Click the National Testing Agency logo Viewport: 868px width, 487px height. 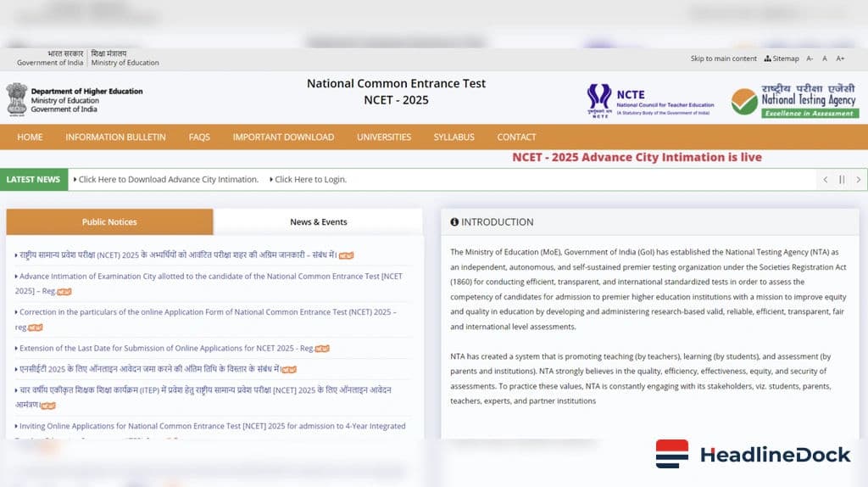coord(795,100)
